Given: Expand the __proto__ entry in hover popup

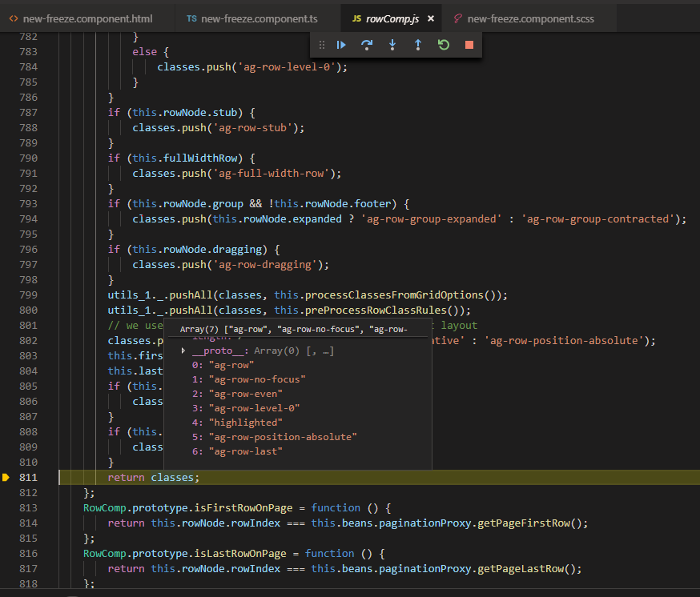Looking at the screenshot, I should (185, 351).
